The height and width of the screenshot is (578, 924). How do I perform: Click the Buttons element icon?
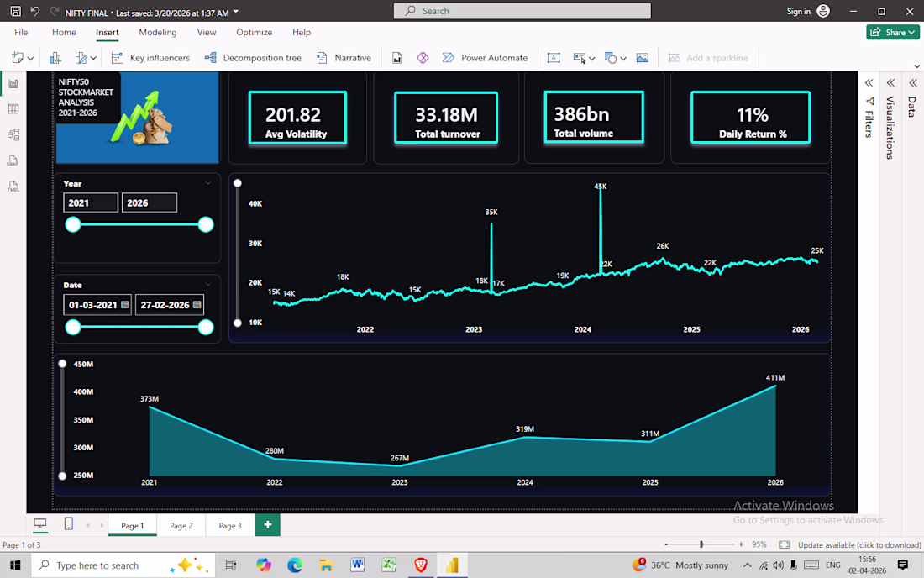[580, 58]
